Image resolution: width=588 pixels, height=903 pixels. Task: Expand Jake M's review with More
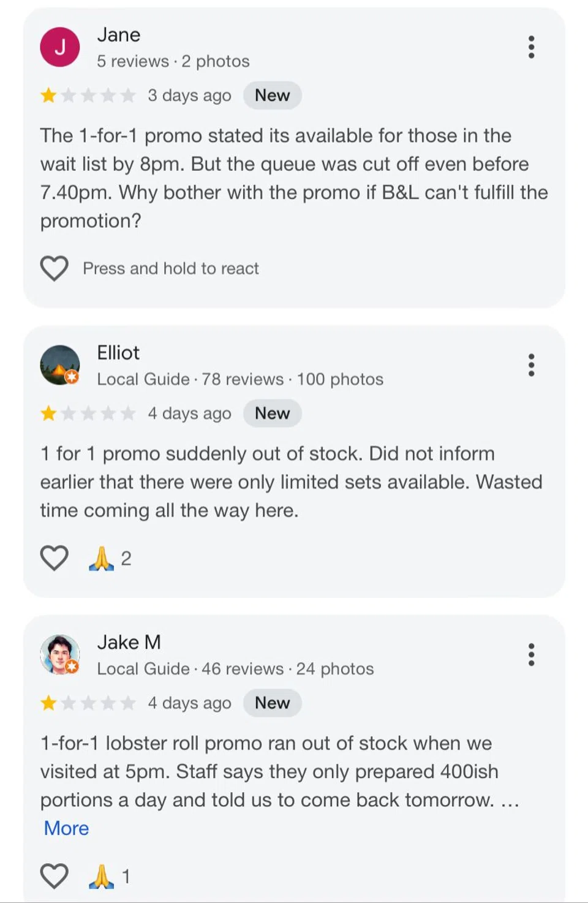(66, 828)
